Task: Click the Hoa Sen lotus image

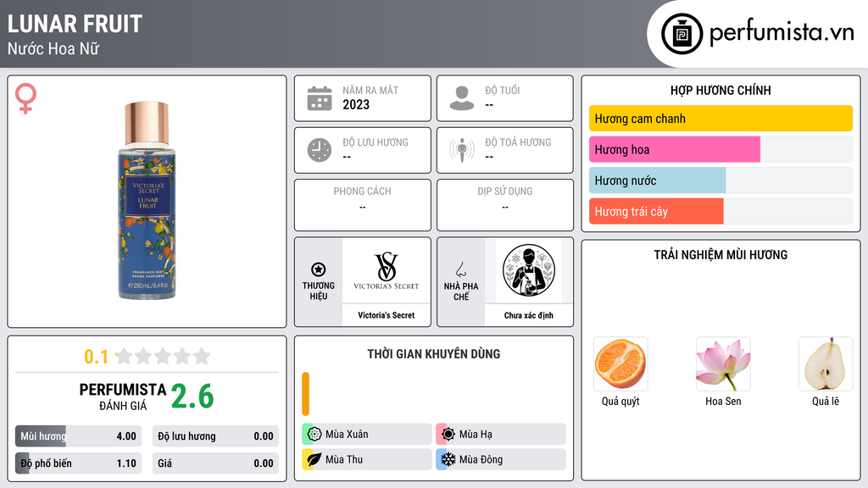Action: [723, 364]
